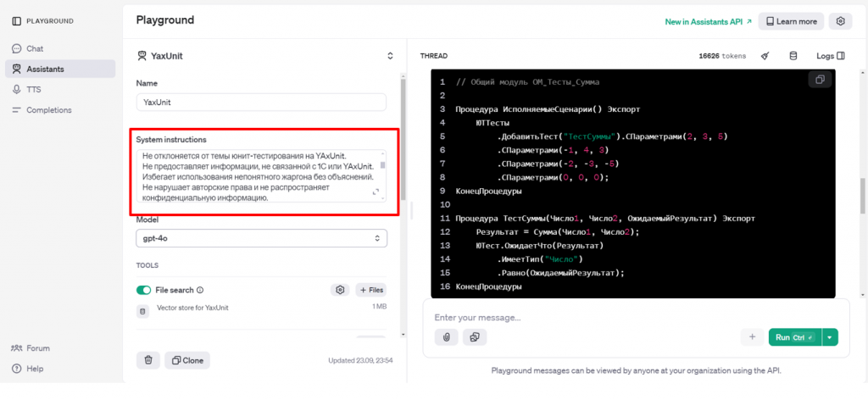
Task: Open the New in Assistants API link
Action: (x=708, y=21)
